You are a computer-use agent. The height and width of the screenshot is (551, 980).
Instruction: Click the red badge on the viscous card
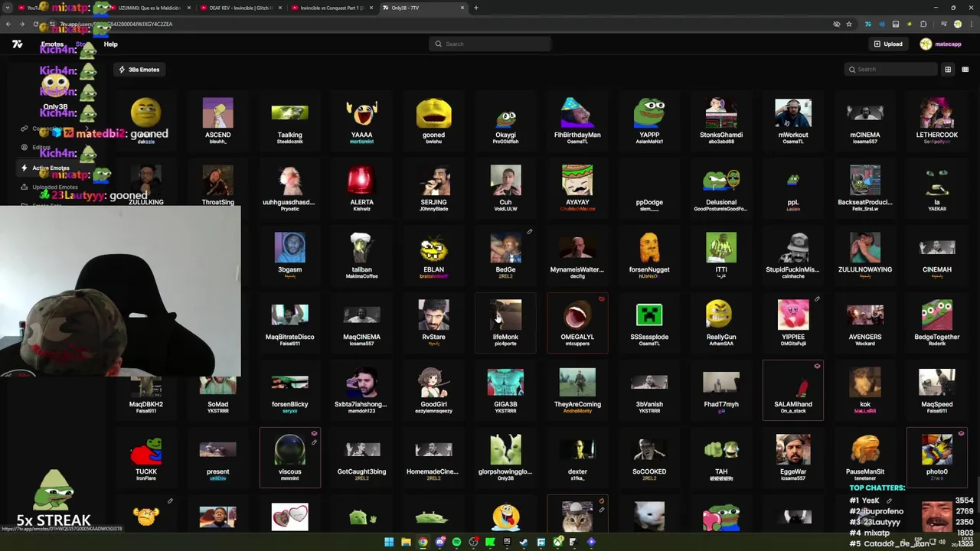pos(313,433)
